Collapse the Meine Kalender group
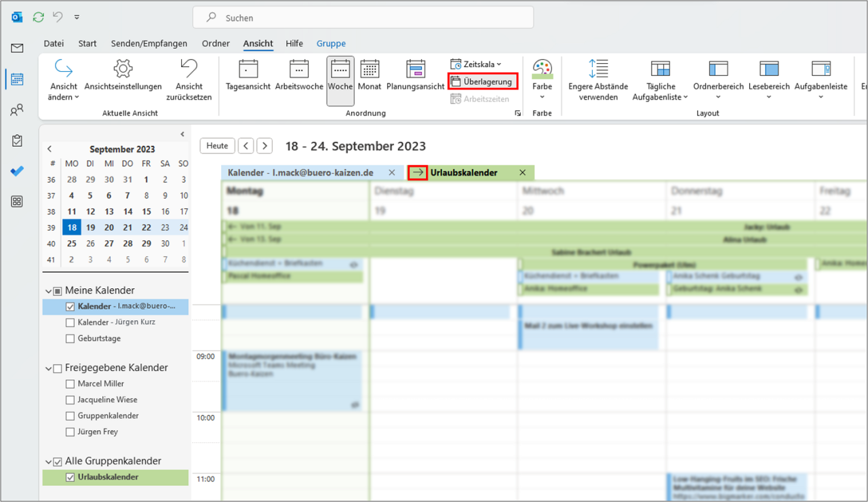868x502 pixels. 49,291
